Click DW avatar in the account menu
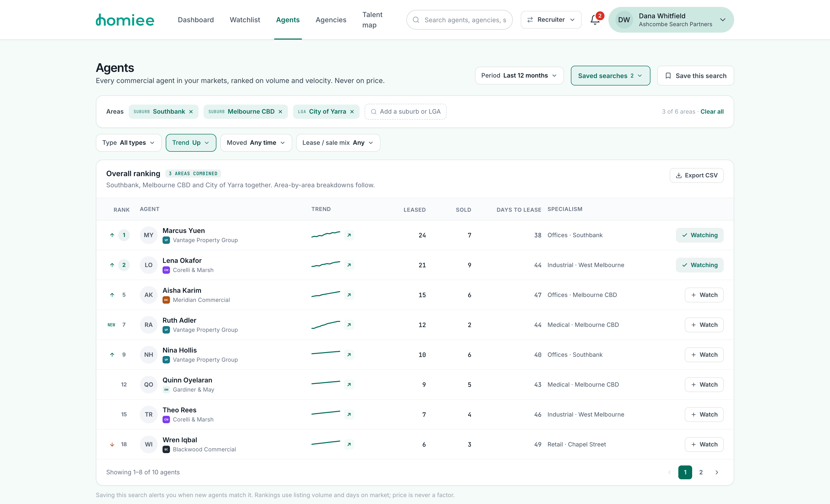 tap(624, 20)
